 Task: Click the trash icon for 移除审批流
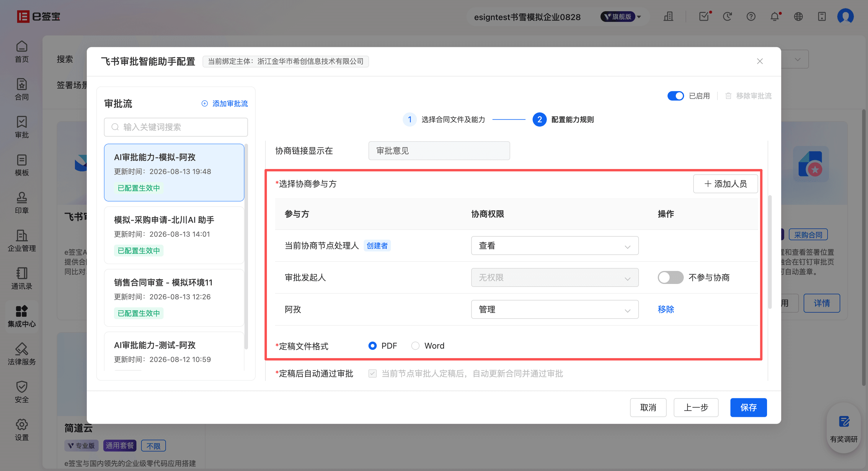click(728, 96)
